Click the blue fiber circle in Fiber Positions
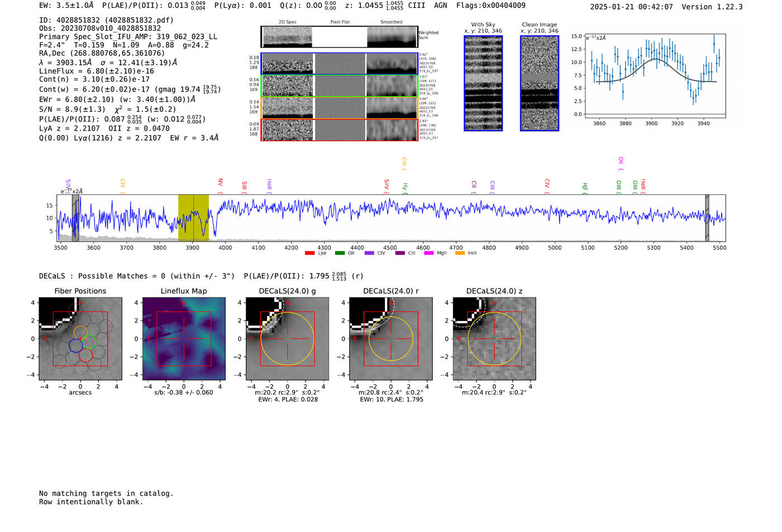Image resolution: width=782 pixels, height=532 pixels. 76,346
